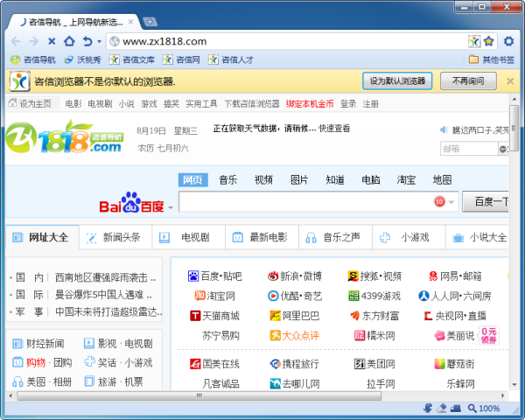This screenshot has height=420, width=525.
Task: Click the eraser icon in status bar
Action: point(442,409)
